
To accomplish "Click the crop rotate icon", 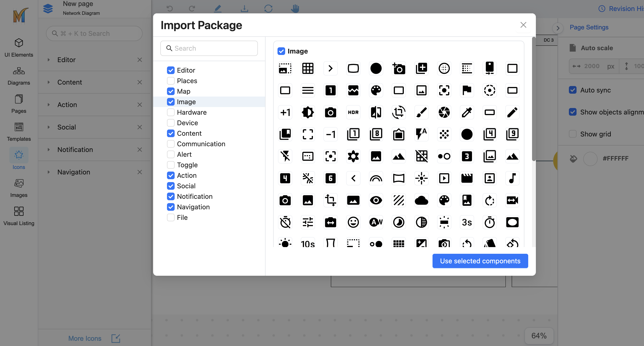I will 399,112.
